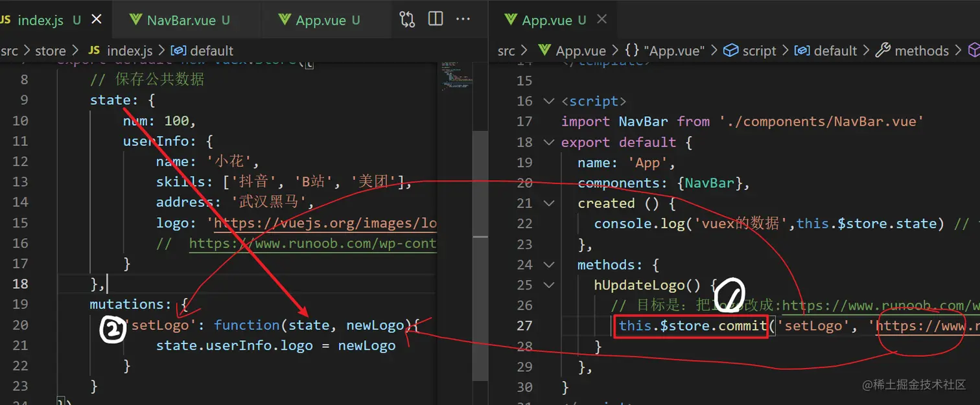Open the editor More Actions menu
This screenshot has width=980, height=405.
[463, 19]
